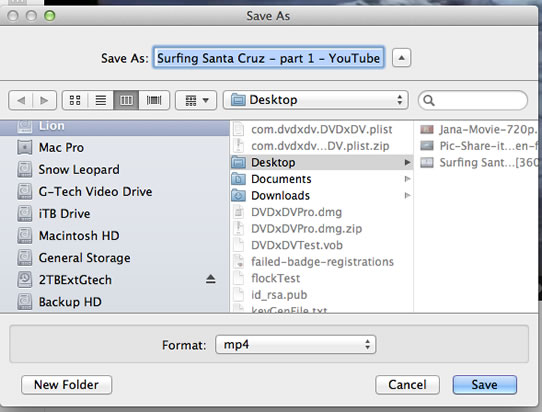Click the New Folder button

point(66,385)
